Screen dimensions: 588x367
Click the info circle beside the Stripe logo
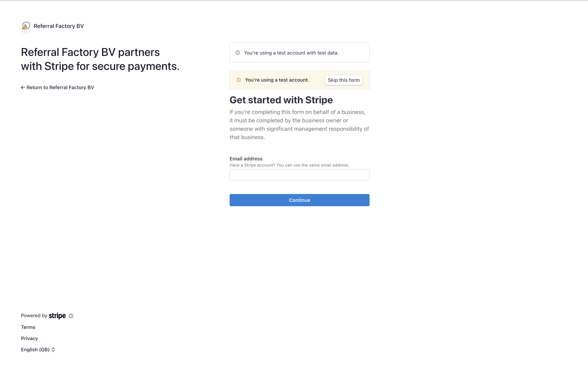71,316
